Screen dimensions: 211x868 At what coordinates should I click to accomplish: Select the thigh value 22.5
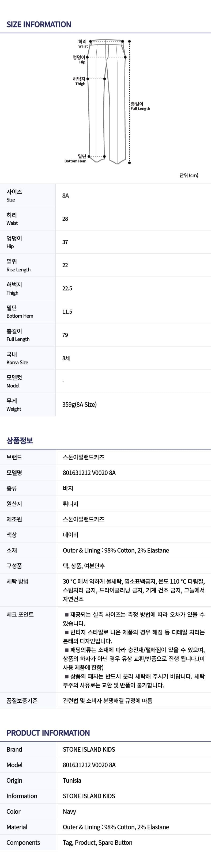click(x=67, y=288)
